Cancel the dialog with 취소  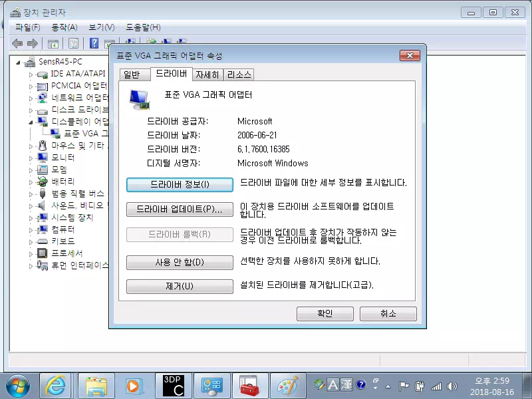(x=388, y=314)
